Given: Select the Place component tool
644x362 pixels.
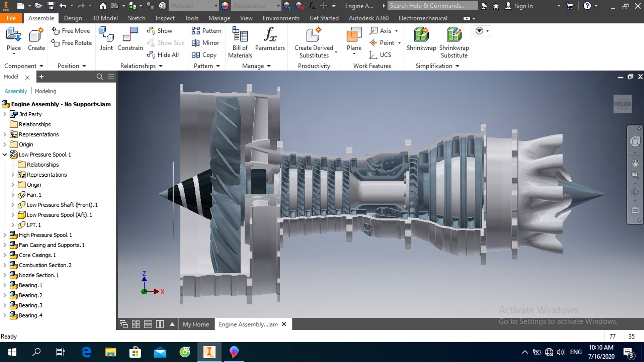Looking at the screenshot, I should pyautogui.click(x=13, y=39).
